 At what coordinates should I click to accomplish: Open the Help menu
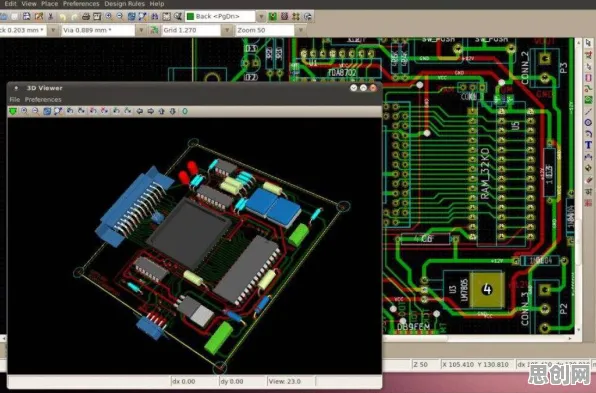[157, 4]
